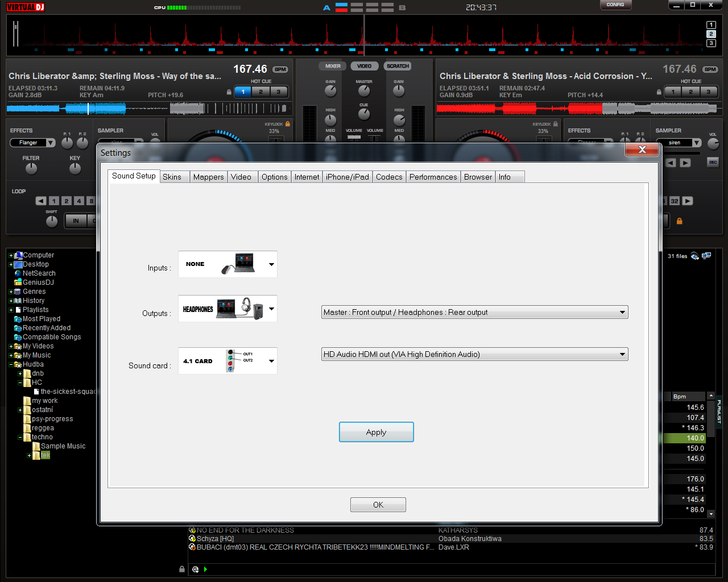Toggle hot cue 1 on left deck
728x582 pixels.
pyautogui.click(x=243, y=92)
